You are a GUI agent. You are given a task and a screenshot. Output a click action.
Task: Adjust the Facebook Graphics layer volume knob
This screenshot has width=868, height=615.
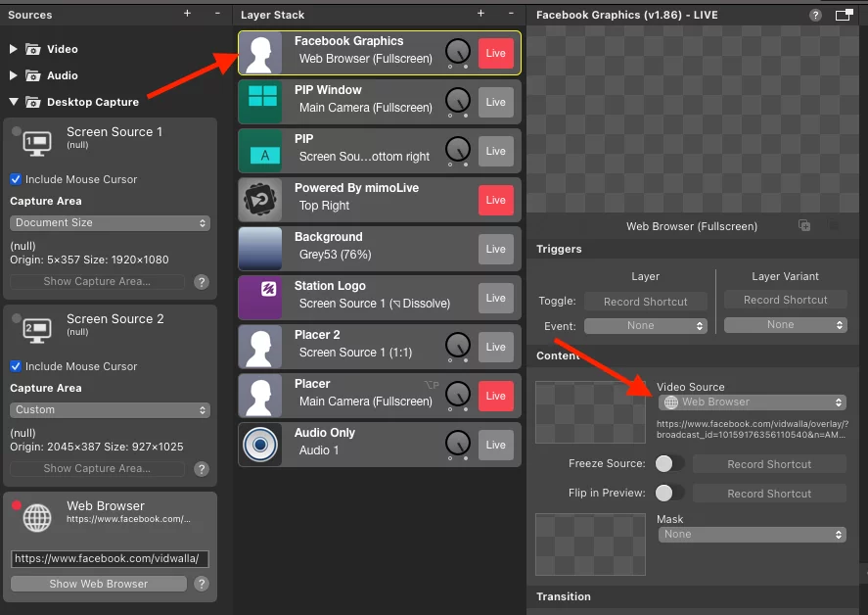(458, 52)
